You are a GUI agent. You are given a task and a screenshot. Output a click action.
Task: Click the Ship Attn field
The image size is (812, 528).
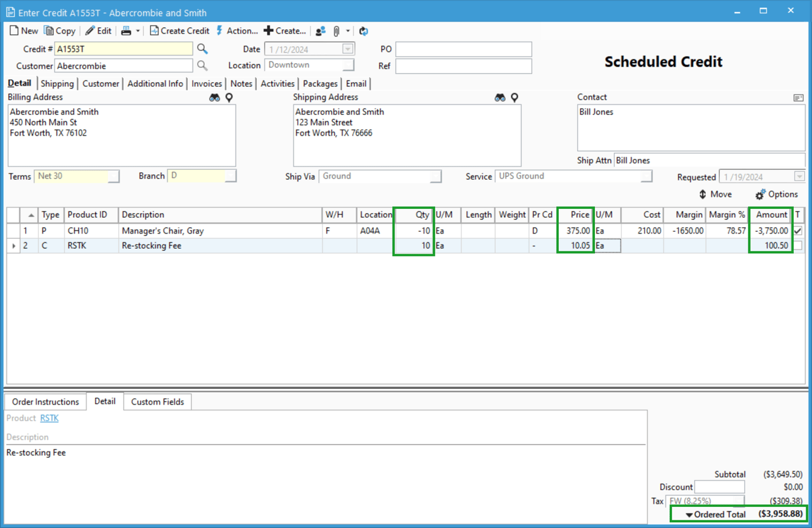tap(709, 160)
